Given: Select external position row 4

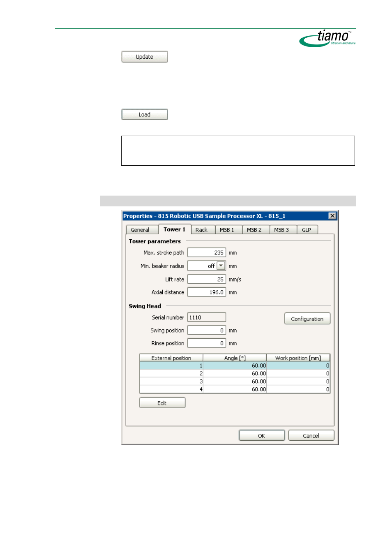Looking at the screenshot, I should (x=235, y=389).
